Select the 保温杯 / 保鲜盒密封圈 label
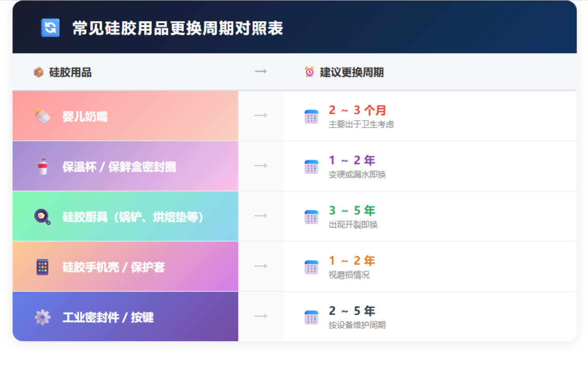The width and height of the screenshot is (588, 376). [x=119, y=167]
